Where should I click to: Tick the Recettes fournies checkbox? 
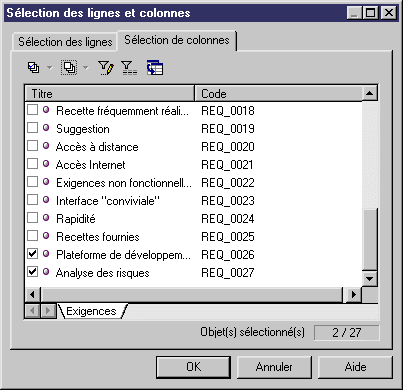[32, 235]
